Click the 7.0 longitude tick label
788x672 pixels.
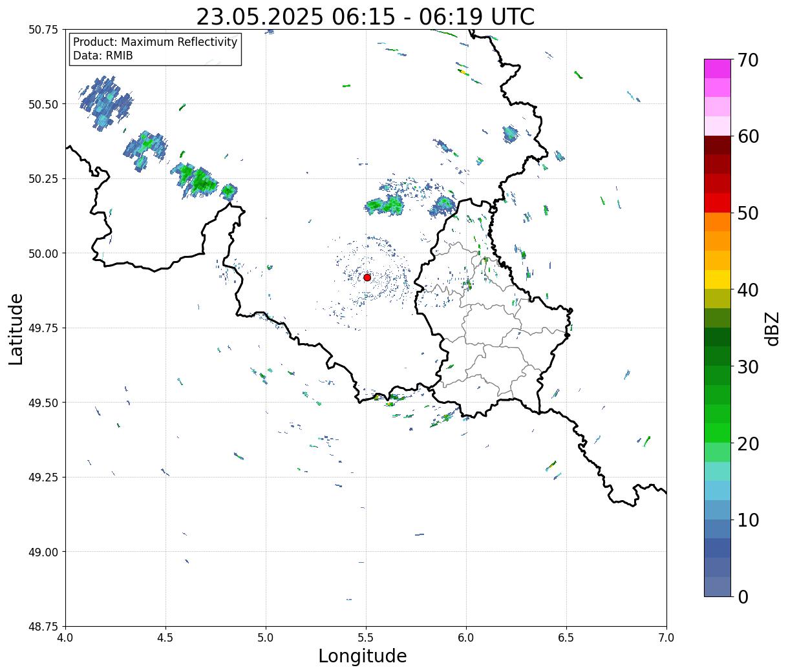click(x=666, y=638)
